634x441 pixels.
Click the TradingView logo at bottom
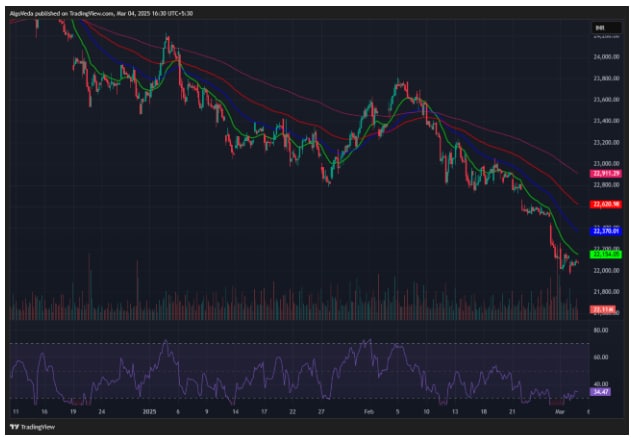[32, 427]
